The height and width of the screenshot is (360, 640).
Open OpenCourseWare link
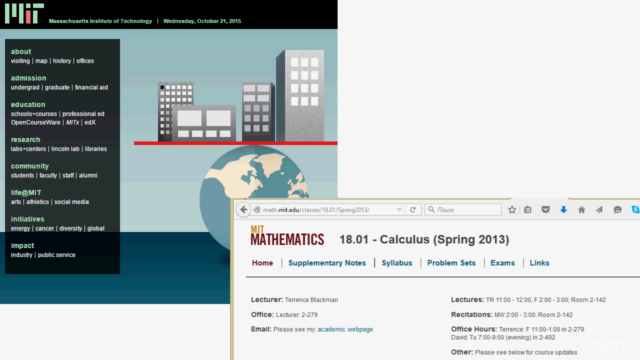[36, 122]
